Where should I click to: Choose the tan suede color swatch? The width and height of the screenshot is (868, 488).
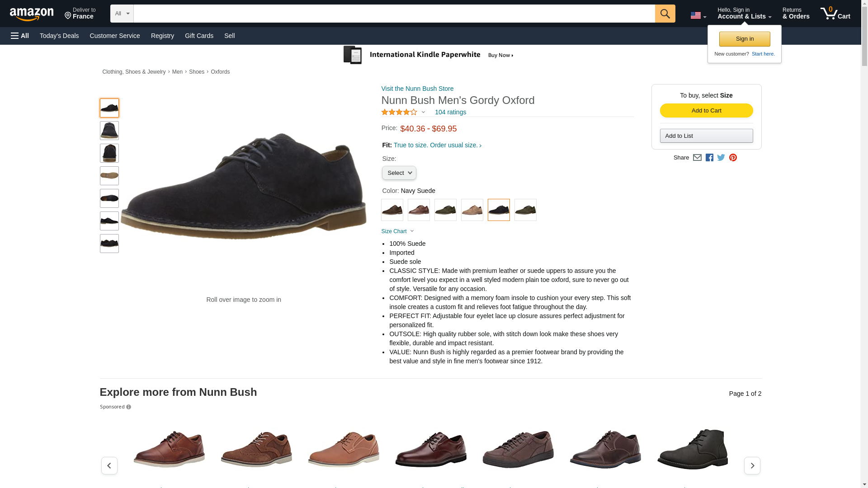(x=472, y=210)
